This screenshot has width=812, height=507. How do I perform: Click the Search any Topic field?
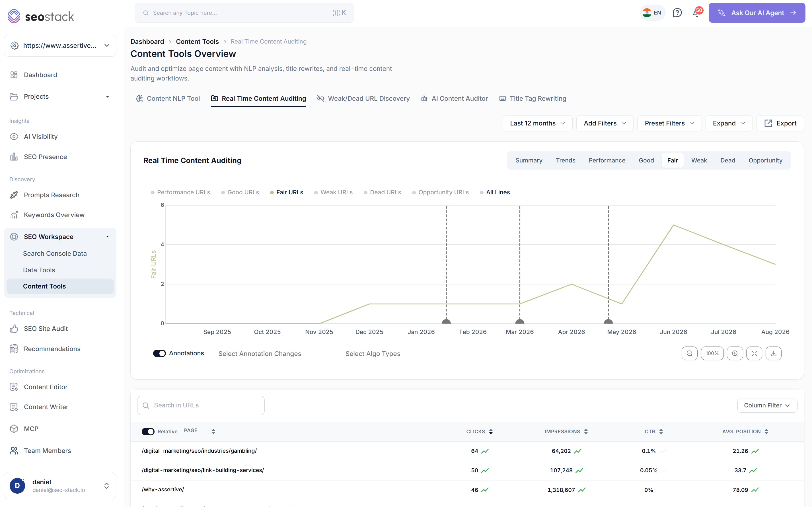pos(244,13)
